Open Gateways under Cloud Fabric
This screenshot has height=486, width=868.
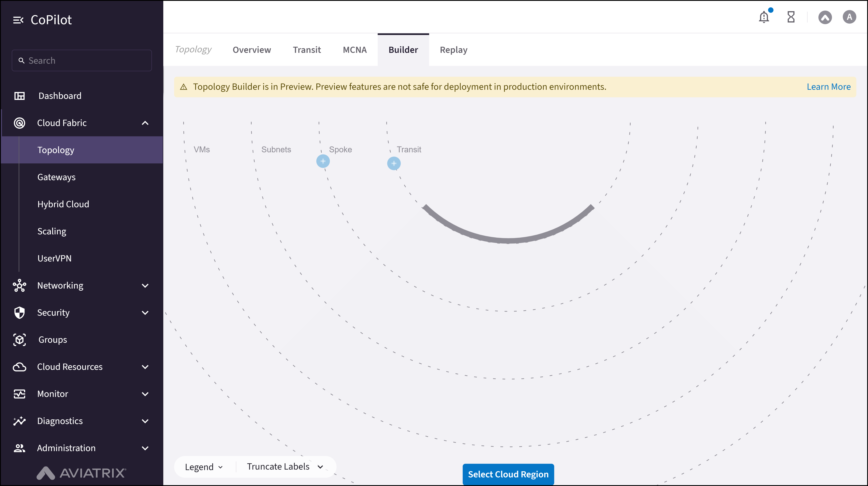56,177
